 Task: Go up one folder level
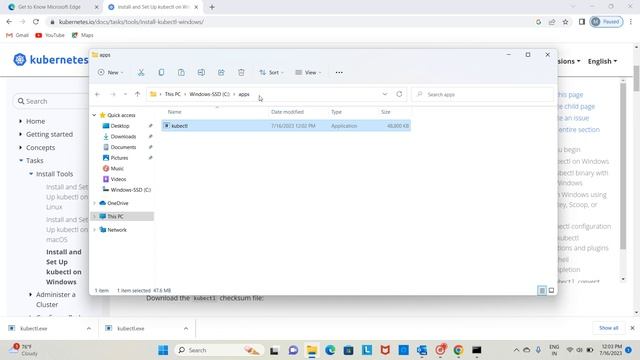138,94
